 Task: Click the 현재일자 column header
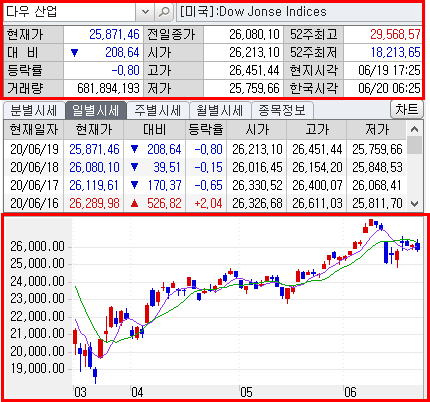pos(34,130)
